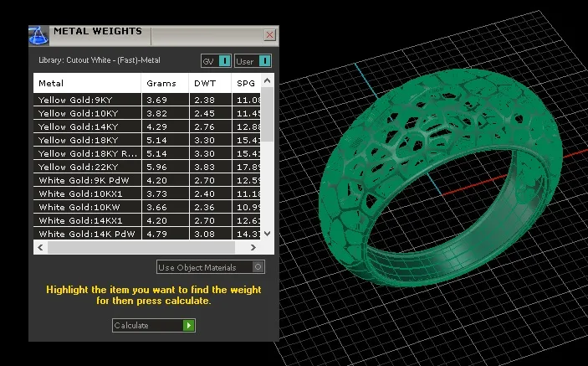
Task: Click the Library: Cutout White label
Action: 100,60
